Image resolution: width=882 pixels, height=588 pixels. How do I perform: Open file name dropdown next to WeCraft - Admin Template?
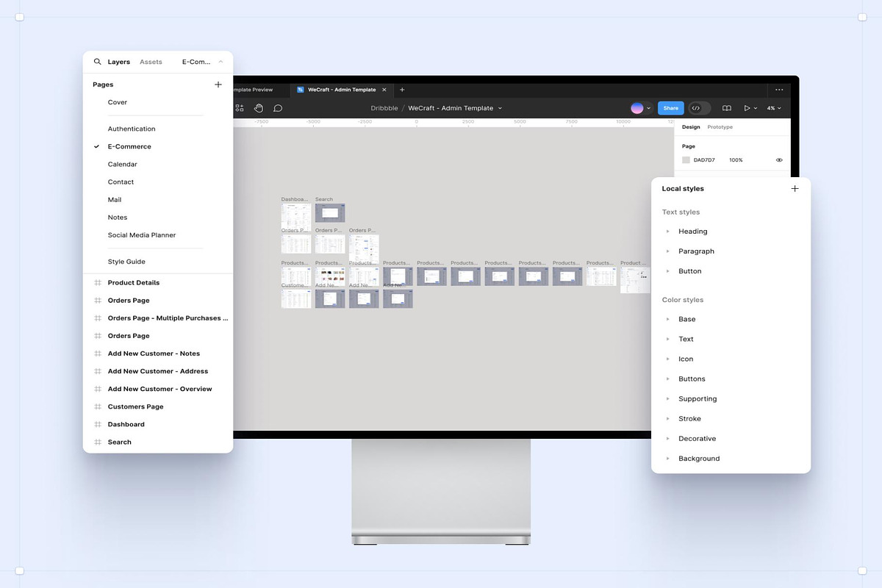501,108
